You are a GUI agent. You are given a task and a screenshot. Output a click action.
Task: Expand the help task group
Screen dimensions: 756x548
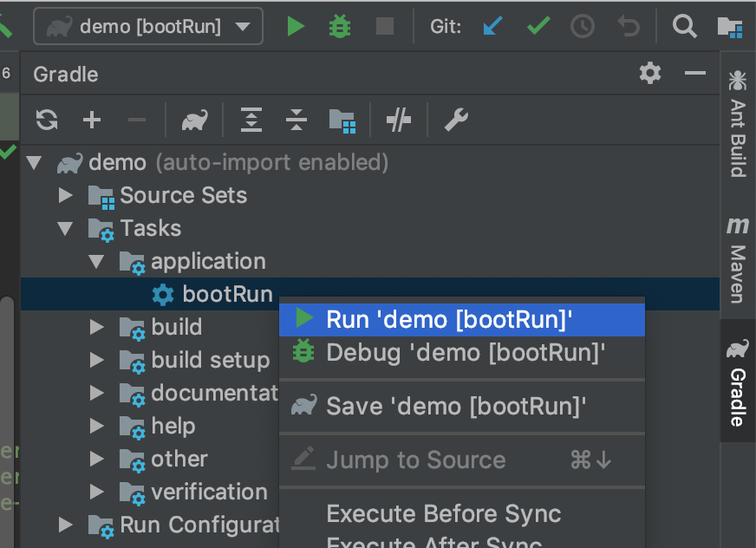click(97, 426)
